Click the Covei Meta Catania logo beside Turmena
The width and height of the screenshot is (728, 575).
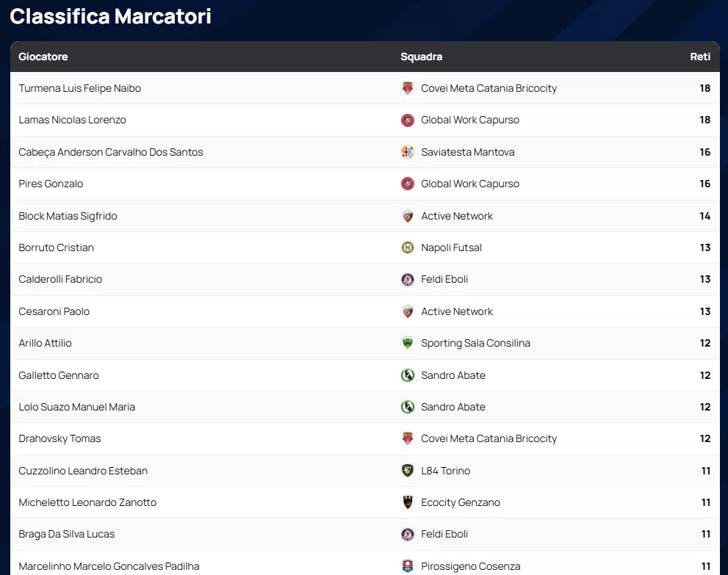pos(408,88)
